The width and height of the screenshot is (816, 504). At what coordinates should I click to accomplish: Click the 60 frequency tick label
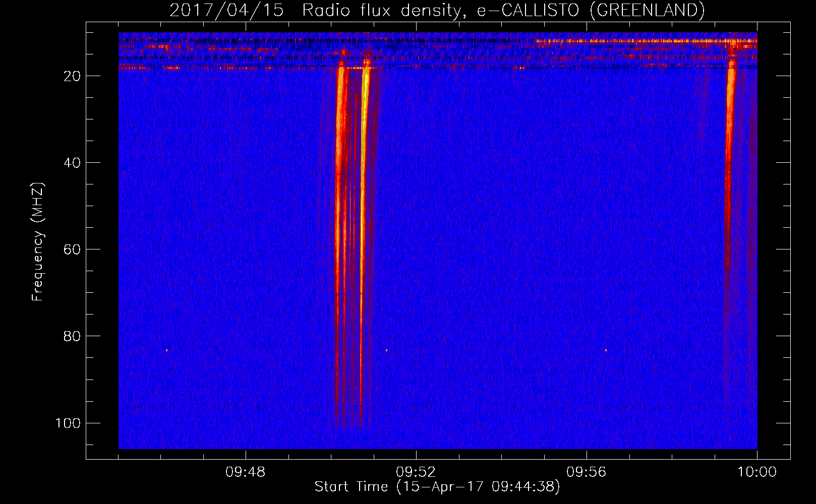[72, 249]
